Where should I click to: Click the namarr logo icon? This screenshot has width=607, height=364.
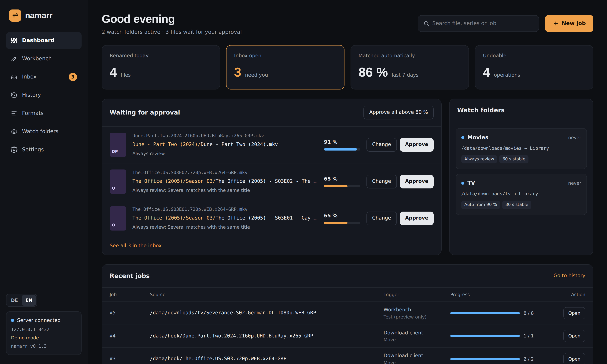click(15, 16)
